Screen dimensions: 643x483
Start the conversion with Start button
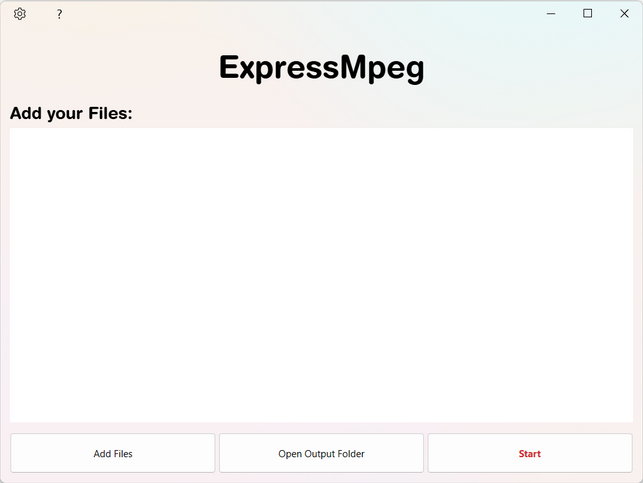pyautogui.click(x=530, y=453)
